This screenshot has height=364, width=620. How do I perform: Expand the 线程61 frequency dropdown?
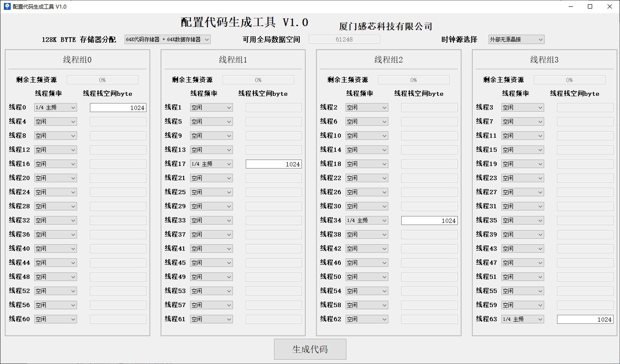(x=212, y=319)
